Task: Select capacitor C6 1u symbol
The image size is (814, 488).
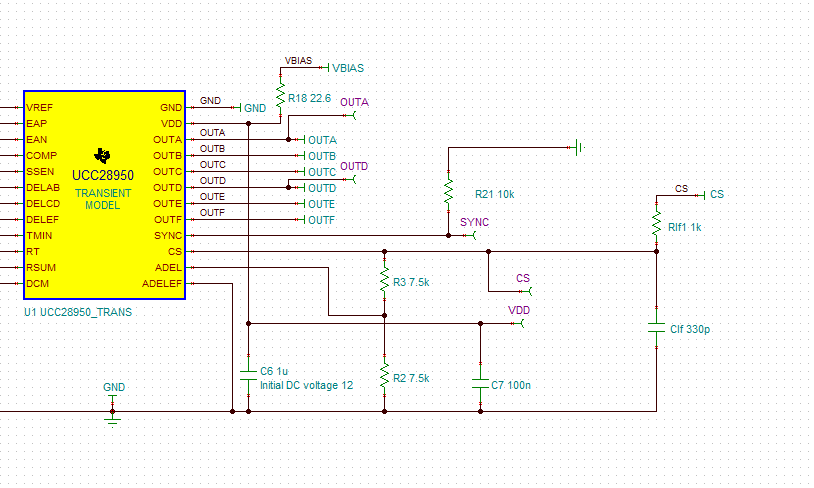Action: coord(249,375)
